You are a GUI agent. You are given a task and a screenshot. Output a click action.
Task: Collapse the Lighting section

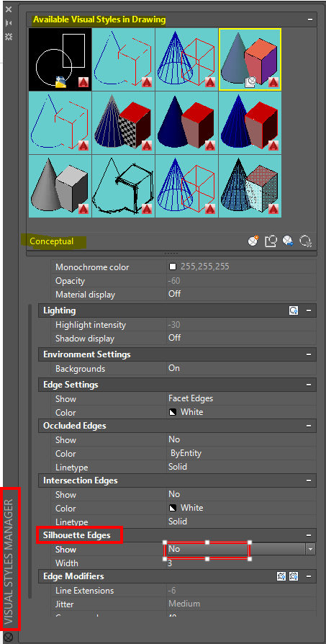pos(308,310)
